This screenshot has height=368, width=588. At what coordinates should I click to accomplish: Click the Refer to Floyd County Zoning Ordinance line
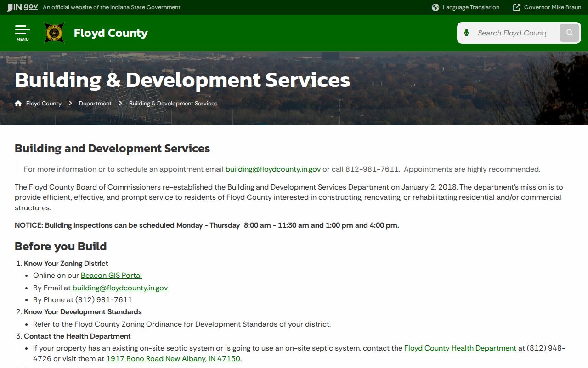point(182,324)
